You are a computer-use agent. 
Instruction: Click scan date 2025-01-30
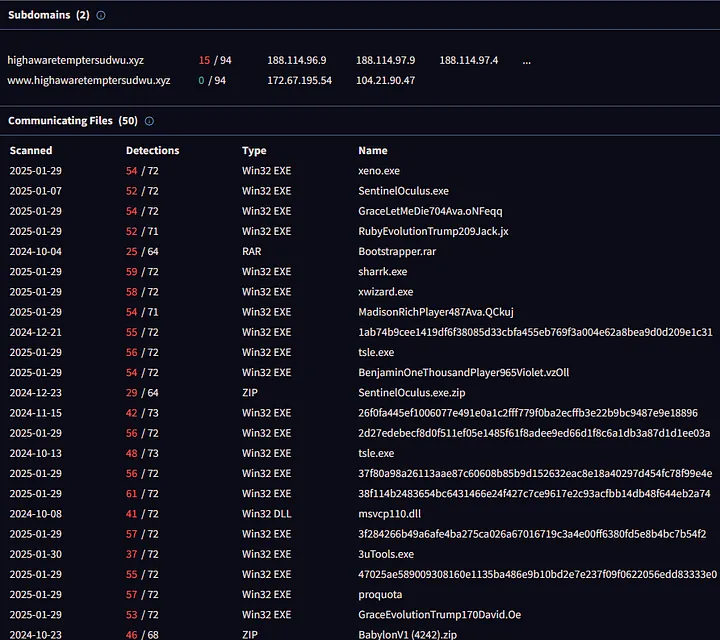35,555
